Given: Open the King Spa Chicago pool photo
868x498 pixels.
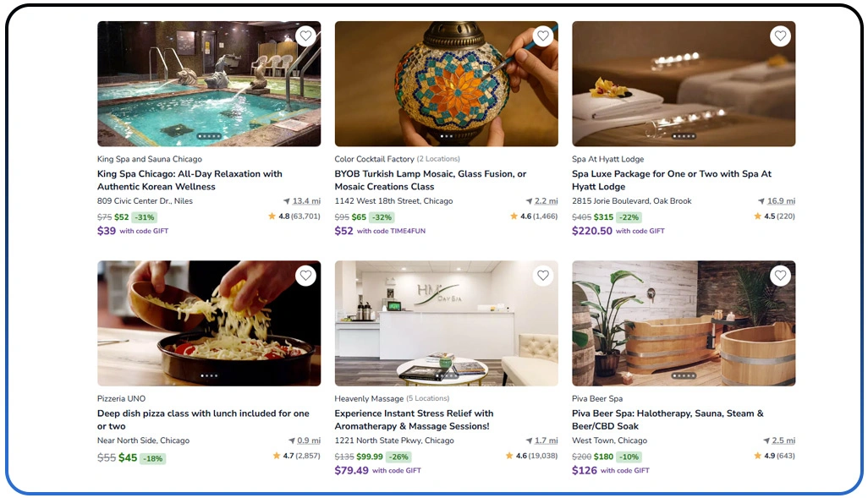Looking at the screenshot, I should click(x=209, y=85).
